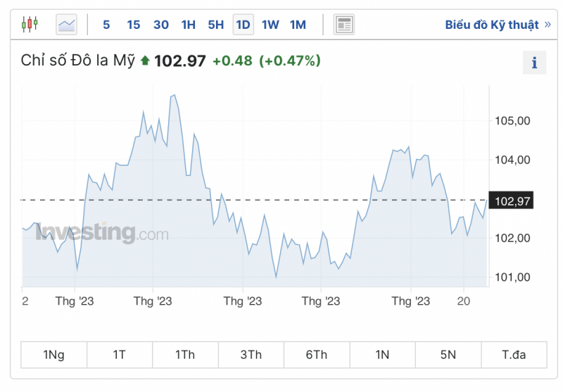The height and width of the screenshot is (392, 563).
Task: Open the Biểu đồ Kỹ thuật link
Action: click(491, 25)
